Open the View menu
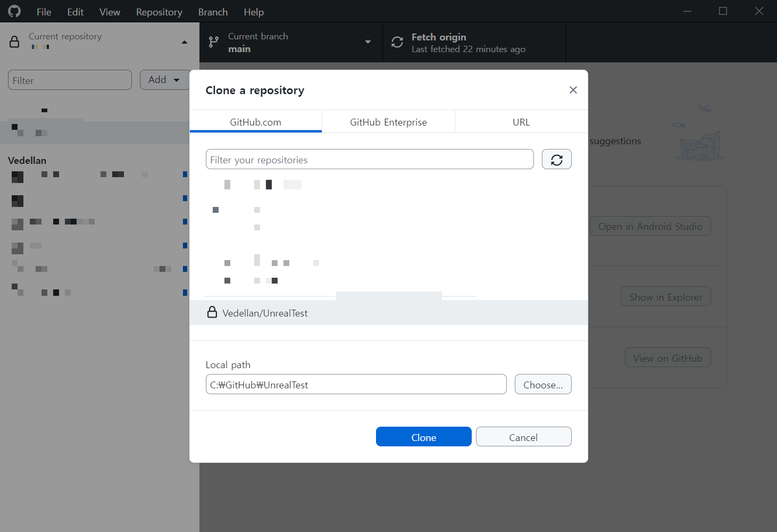 pos(110,12)
